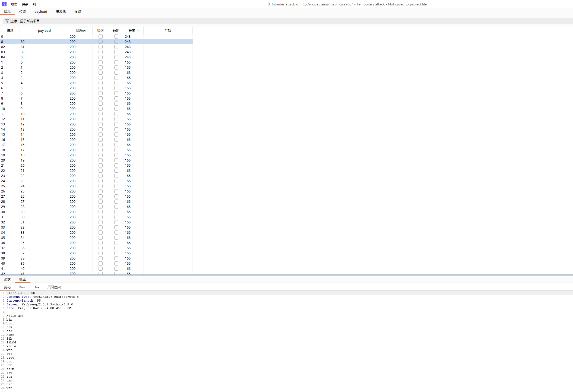
Task: Sort by the payload column header
Action: point(44,31)
